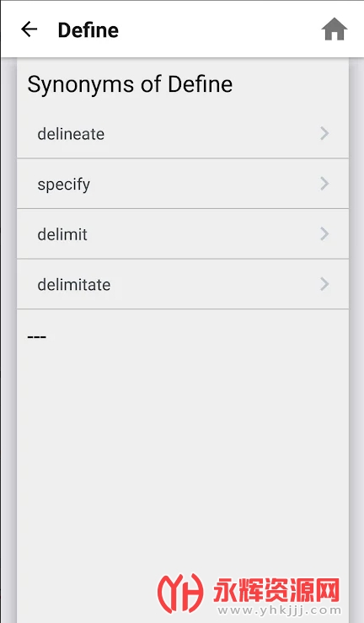Viewport: 364px width, 623px height.
Task: Open delineate via its chevron arrow
Action: 324,133
